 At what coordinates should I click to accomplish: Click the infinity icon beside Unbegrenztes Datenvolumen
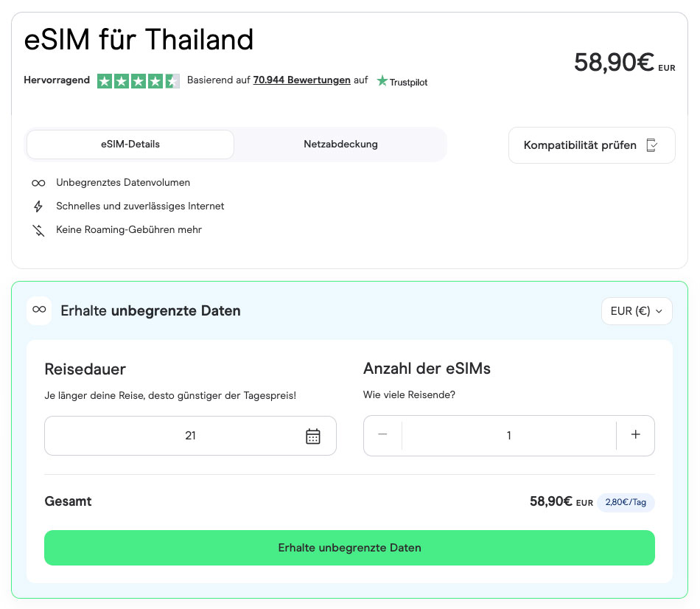(x=38, y=183)
